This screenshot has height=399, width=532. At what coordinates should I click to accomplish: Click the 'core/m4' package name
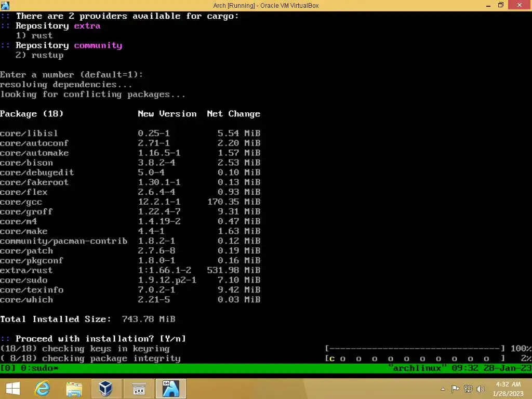18,221
